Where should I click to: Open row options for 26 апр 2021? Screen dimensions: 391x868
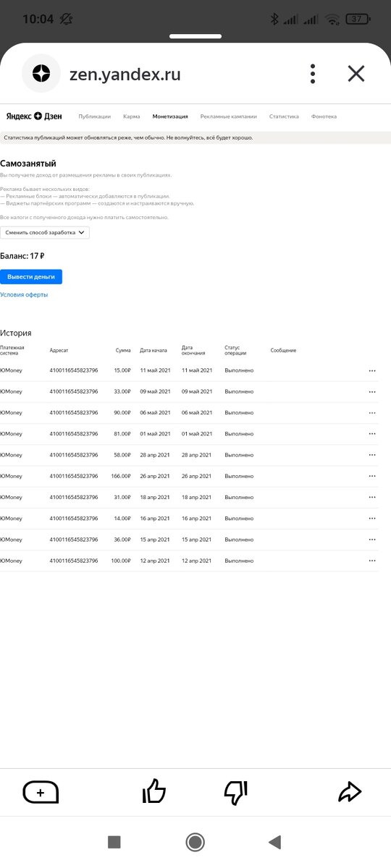pyautogui.click(x=372, y=476)
